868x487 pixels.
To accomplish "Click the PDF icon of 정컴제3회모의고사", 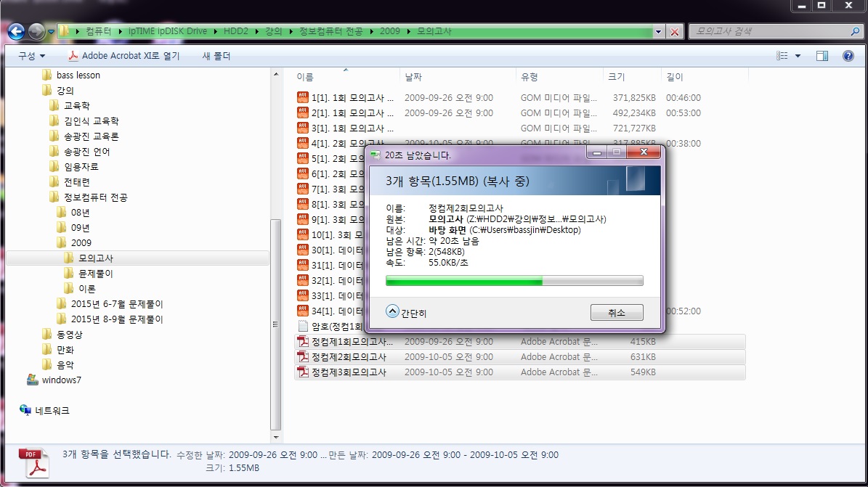I will (302, 372).
